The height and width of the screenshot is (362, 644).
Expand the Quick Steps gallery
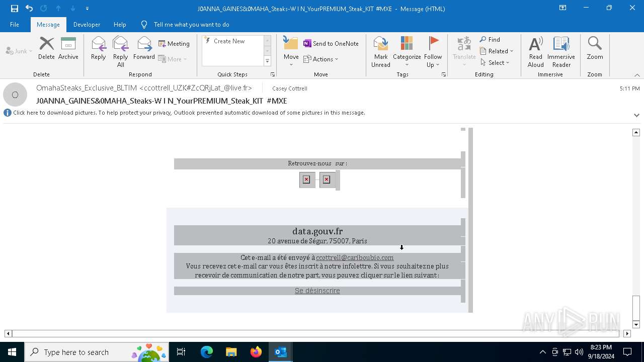(x=267, y=61)
